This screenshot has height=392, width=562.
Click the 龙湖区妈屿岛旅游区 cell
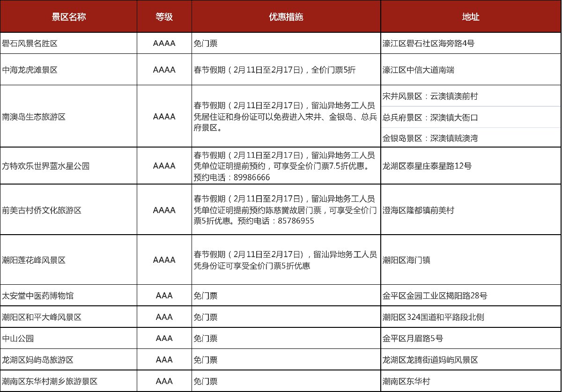point(38,360)
